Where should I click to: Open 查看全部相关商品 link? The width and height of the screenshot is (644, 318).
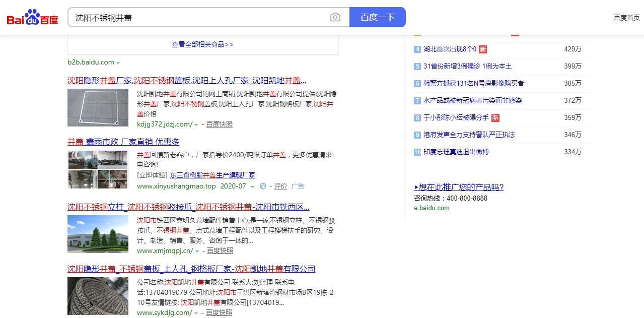coord(202,44)
